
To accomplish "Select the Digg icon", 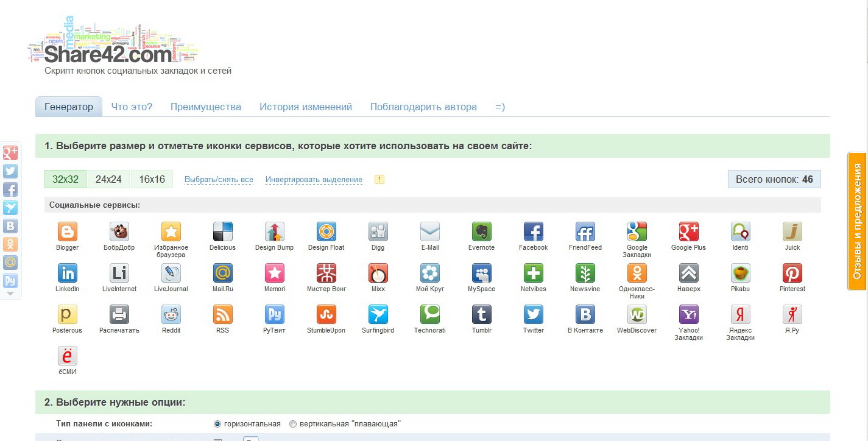I will (378, 231).
